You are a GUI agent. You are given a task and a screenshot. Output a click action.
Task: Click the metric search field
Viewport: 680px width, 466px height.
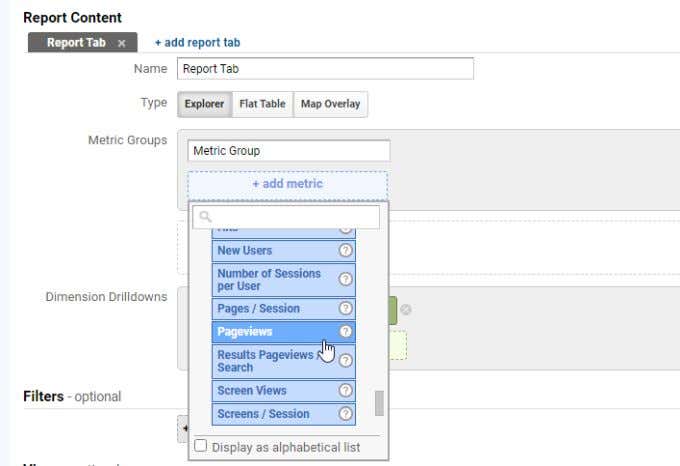[x=286, y=217]
